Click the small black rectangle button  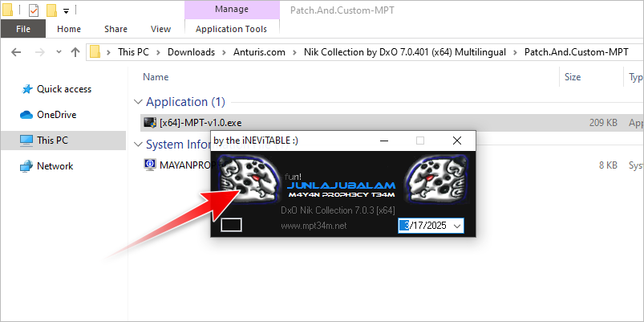point(231,226)
